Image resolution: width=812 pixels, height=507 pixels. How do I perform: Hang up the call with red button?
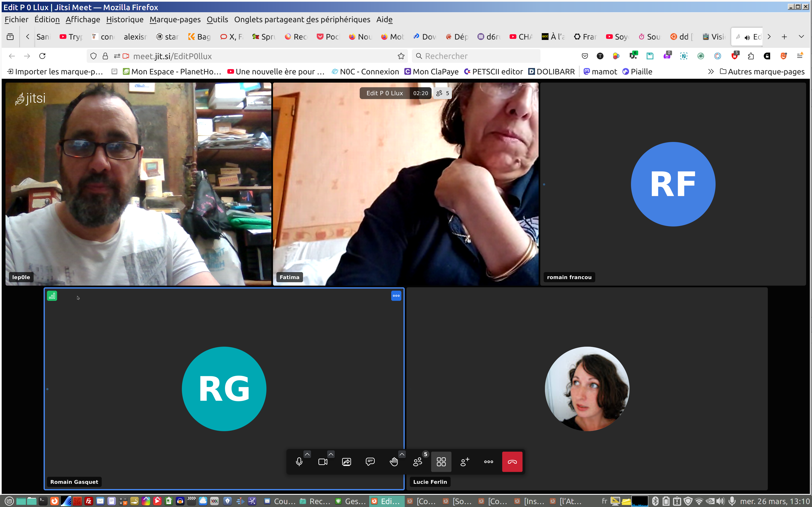click(x=512, y=462)
